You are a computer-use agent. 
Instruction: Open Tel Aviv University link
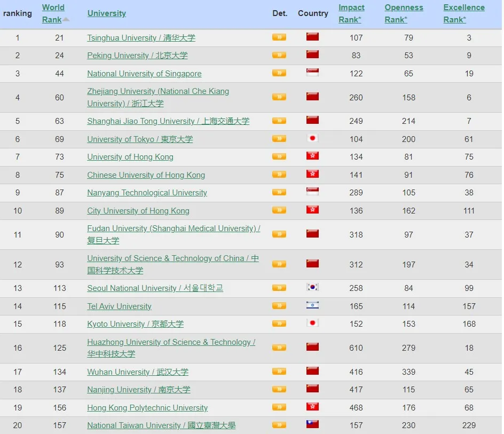click(x=119, y=306)
